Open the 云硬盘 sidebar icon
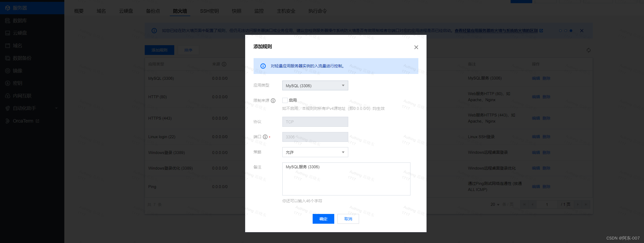Screen dimensions: 644x243 pyautogui.click(x=8, y=33)
